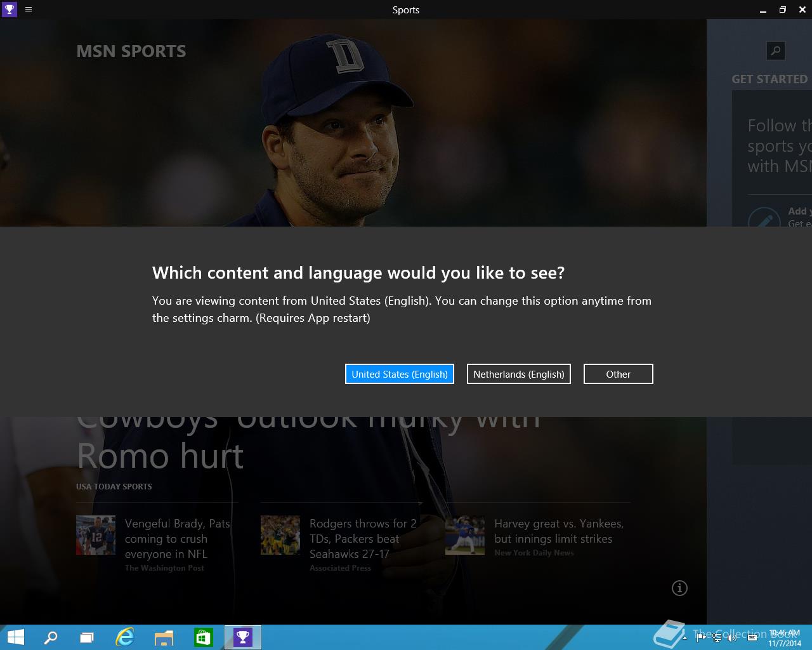This screenshot has width=812, height=650.
Task: Click the USA TODAY SPORTS source label
Action: coord(114,487)
